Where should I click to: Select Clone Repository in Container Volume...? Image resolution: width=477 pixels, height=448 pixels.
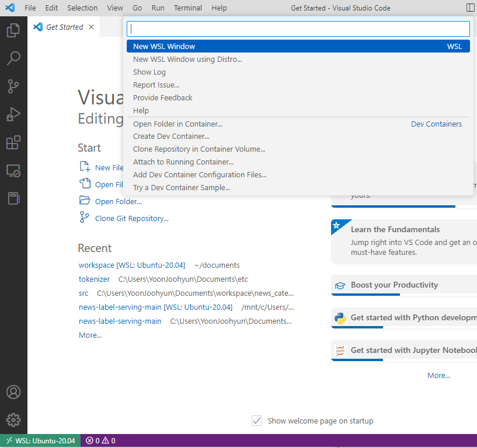coord(298,149)
